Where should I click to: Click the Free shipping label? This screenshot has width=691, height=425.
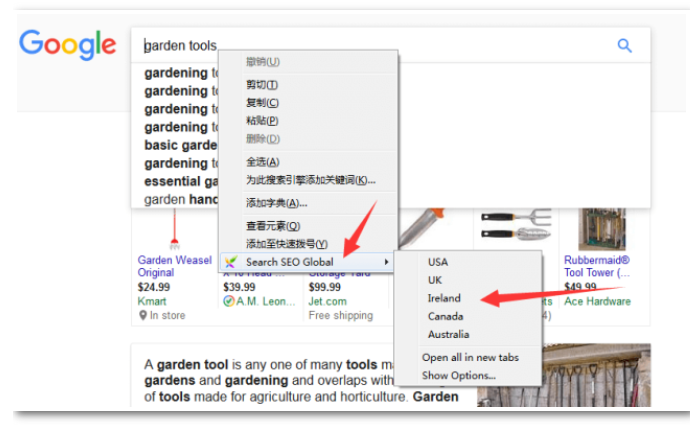(341, 316)
